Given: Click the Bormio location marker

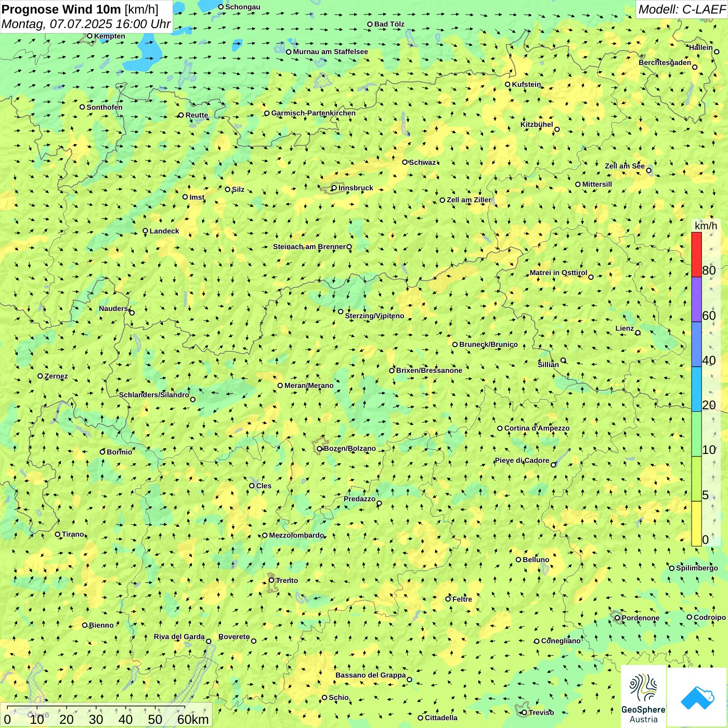Looking at the screenshot, I should tap(102, 452).
